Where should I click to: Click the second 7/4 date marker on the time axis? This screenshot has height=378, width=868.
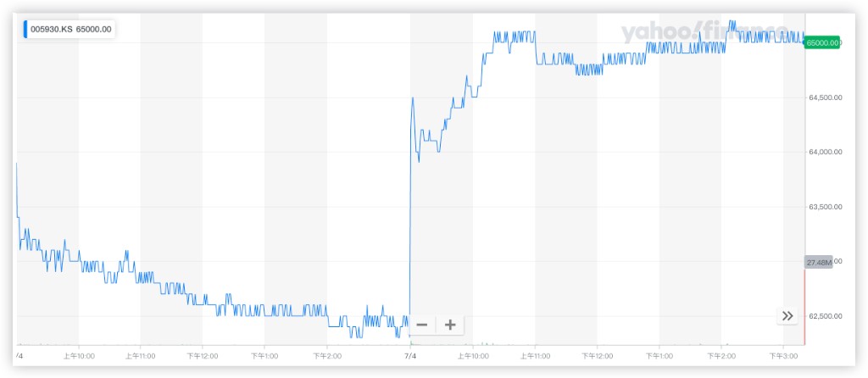(x=410, y=356)
